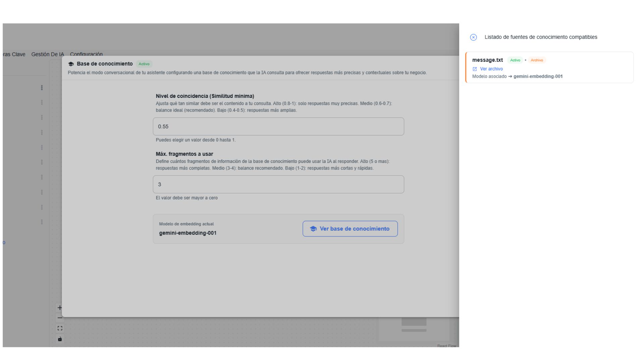The height and width of the screenshot is (362, 644).
Task: Click graduation cap icon beside Base de conocimiento title
Action: click(x=71, y=64)
